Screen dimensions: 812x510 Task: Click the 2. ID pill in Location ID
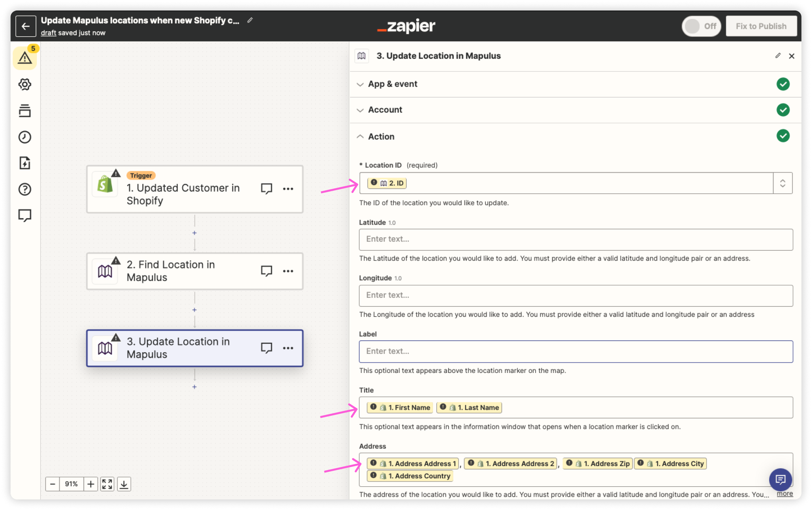tap(387, 183)
